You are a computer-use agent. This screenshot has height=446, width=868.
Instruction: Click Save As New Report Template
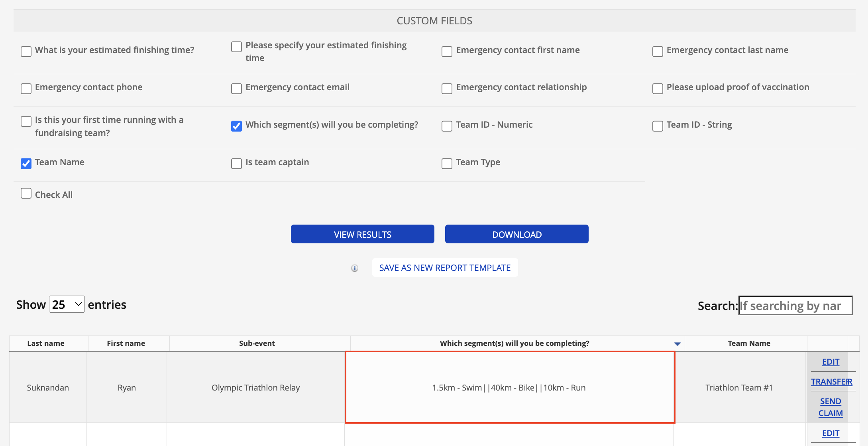coord(445,268)
